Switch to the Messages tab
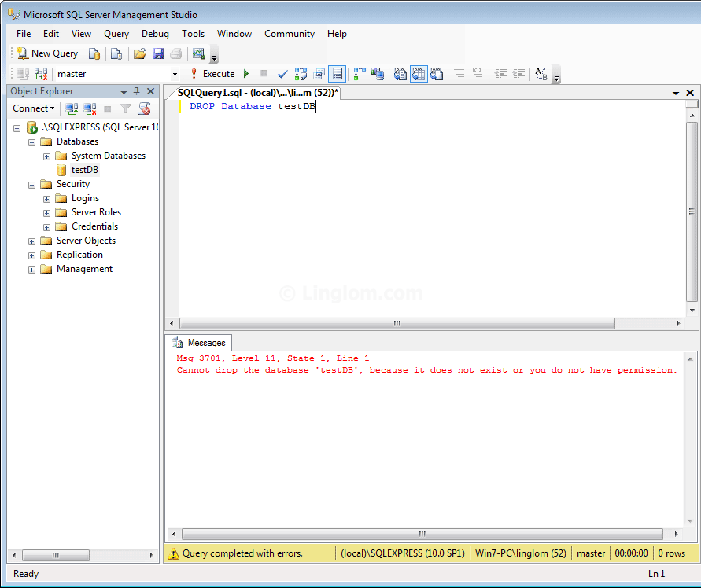701x588 pixels. pos(198,343)
